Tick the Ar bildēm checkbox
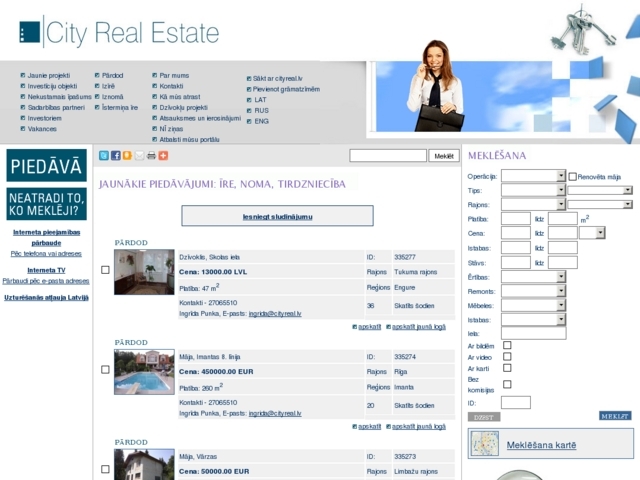Viewport: 640px width, 480px height. [507, 345]
